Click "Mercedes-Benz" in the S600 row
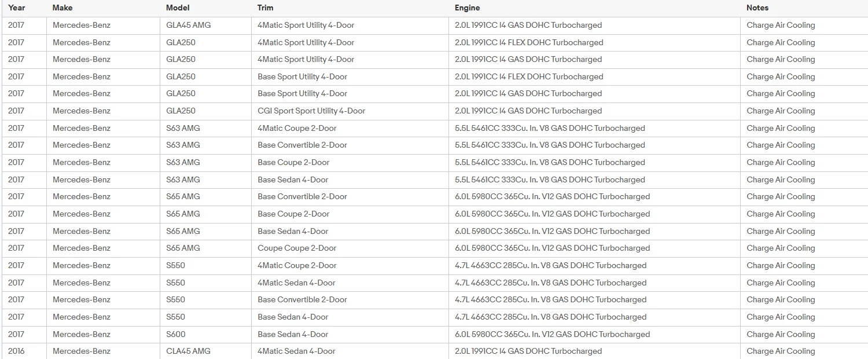Screen dimensions: 868x359 tap(82, 334)
